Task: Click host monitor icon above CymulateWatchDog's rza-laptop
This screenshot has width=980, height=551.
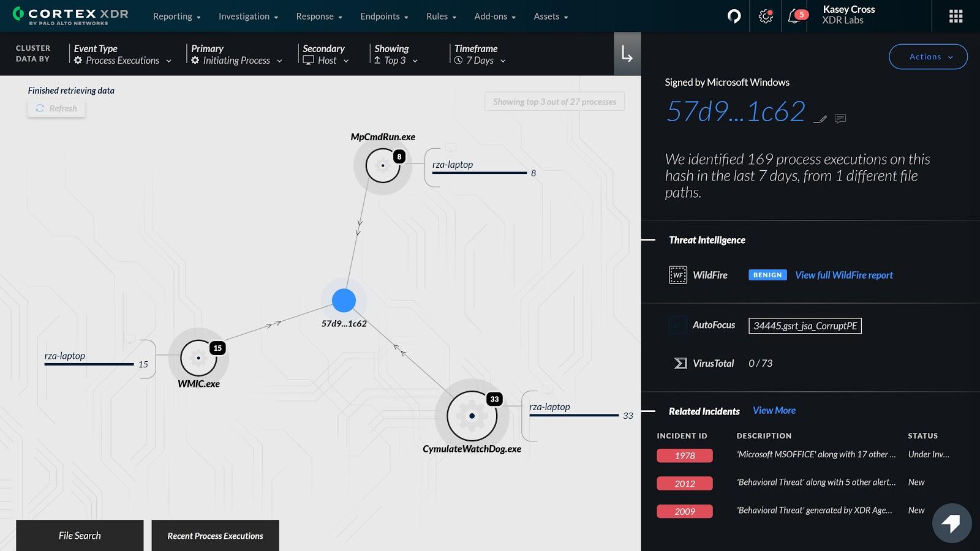Action: click(548, 390)
